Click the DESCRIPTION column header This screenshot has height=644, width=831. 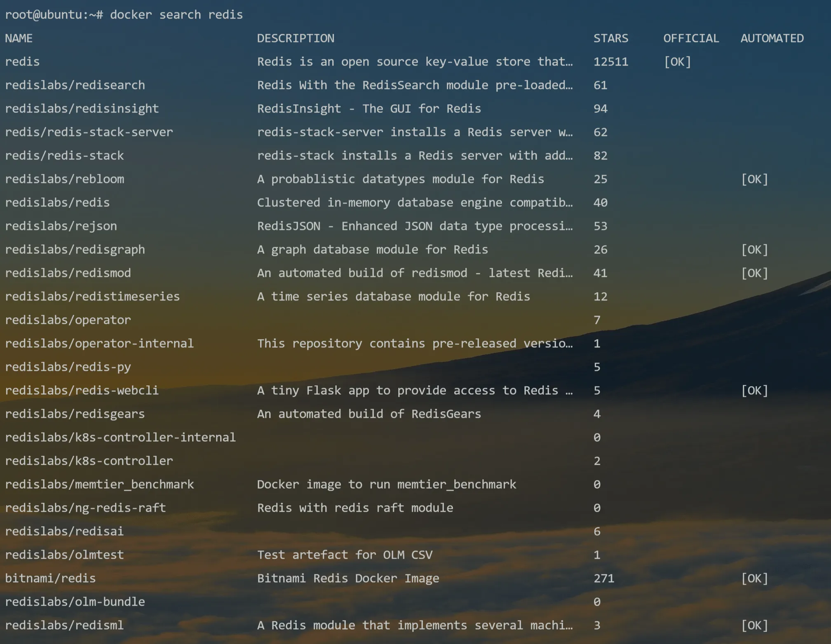[296, 38]
